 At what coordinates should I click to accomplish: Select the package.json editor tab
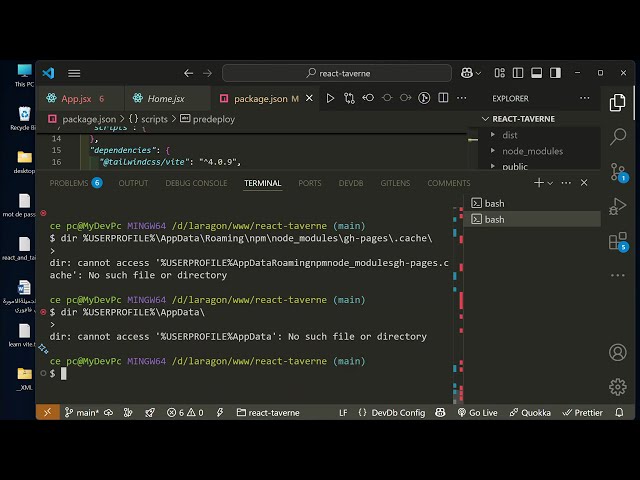(266, 99)
